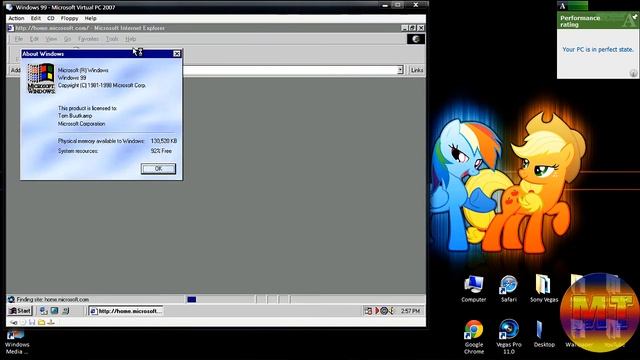Click the round gear-like tray icon
Screen dimensions: 640x360
(x=384, y=311)
